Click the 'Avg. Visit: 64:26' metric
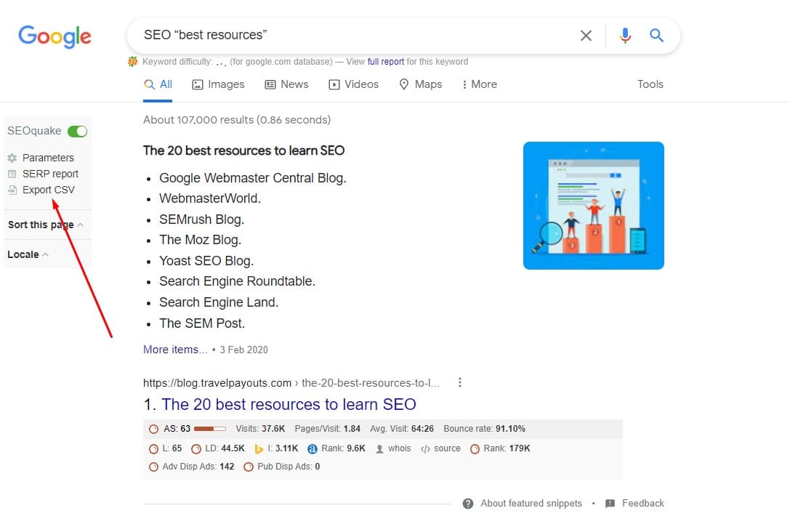 tap(402, 429)
